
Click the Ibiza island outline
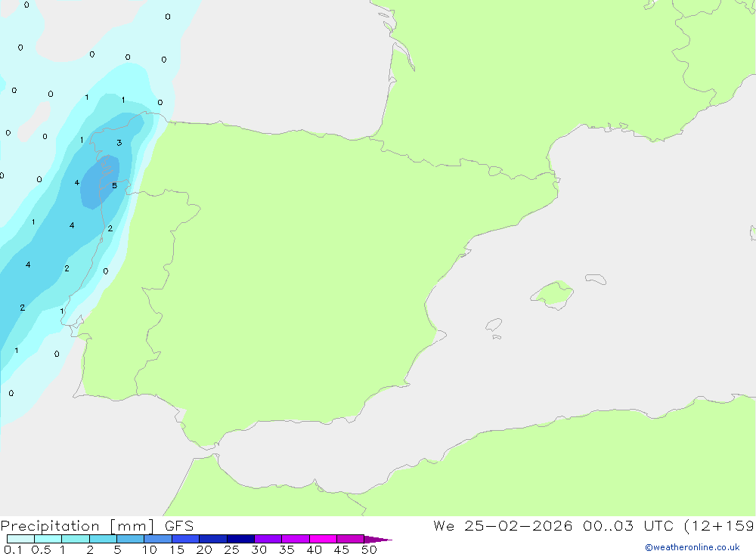tap(494, 324)
